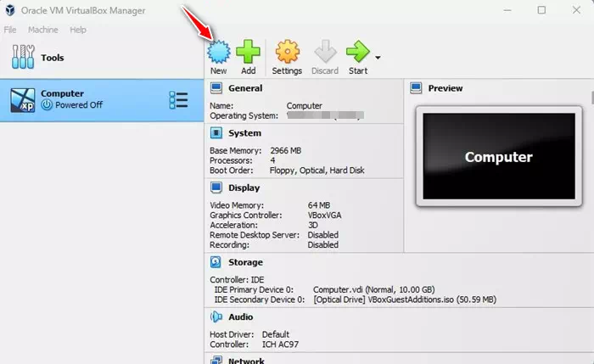
Task: Select the Tools label in sidebar
Action: click(53, 58)
